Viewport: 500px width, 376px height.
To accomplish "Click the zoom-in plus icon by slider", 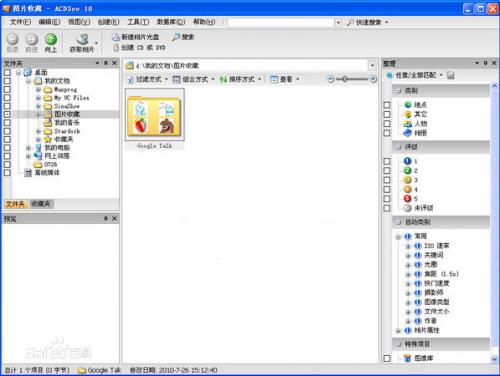I will click(x=373, y=79).
